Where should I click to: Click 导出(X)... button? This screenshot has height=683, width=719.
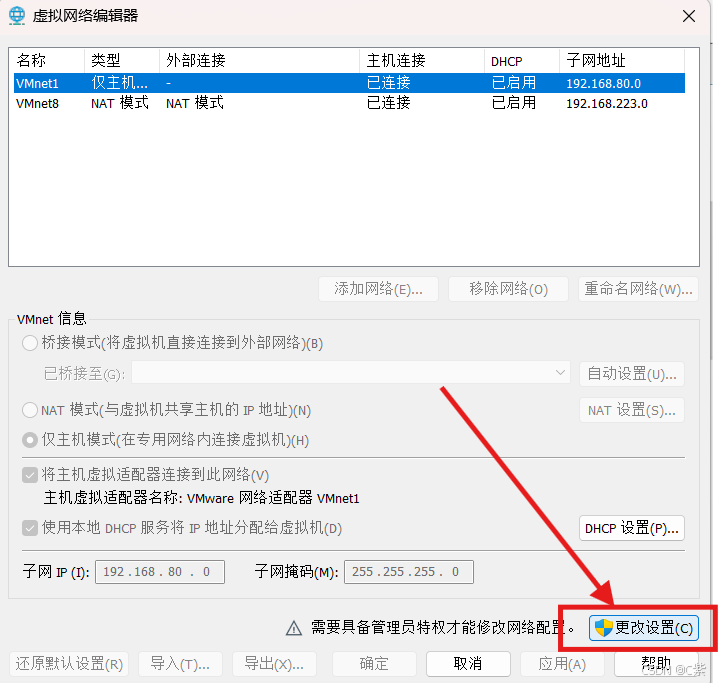click(x=274, y=664)
